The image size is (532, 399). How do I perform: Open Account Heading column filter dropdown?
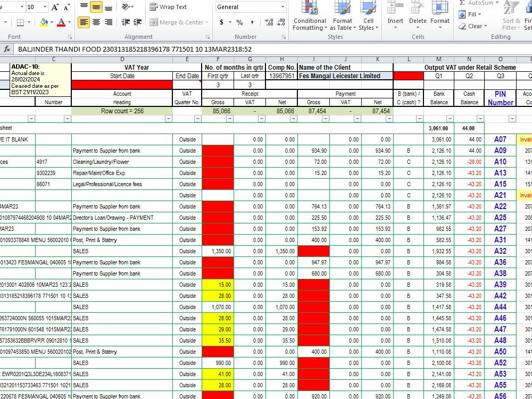pyautogui.click(x=169, y=119)
